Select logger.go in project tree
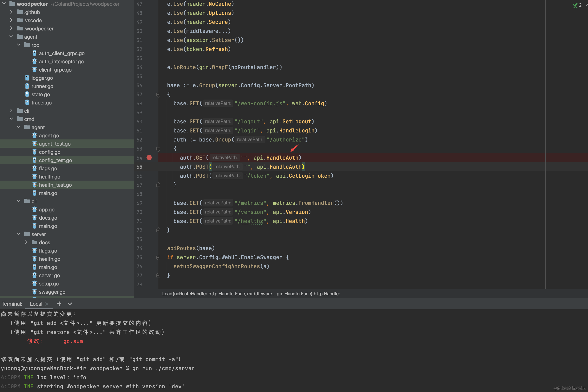Screen dimensions: 588x392 [x=42, y=78]
